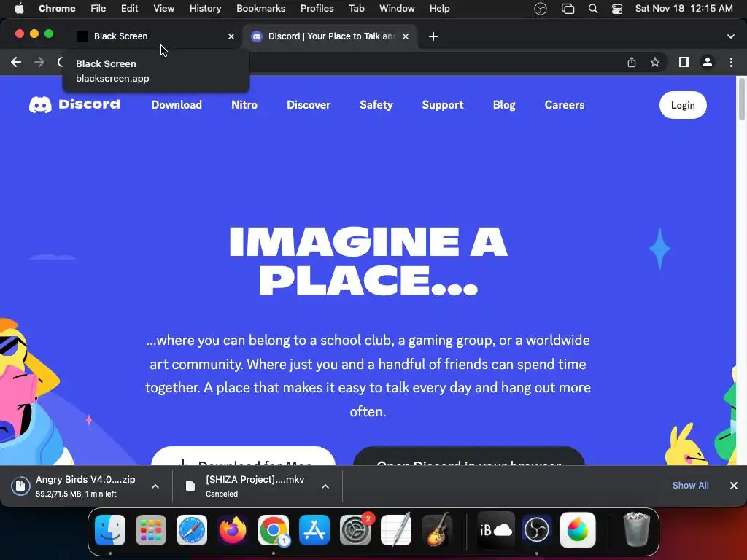Click the Chrome icon in the Dock
Screen dimensions: 747x560
click(274, 529)
